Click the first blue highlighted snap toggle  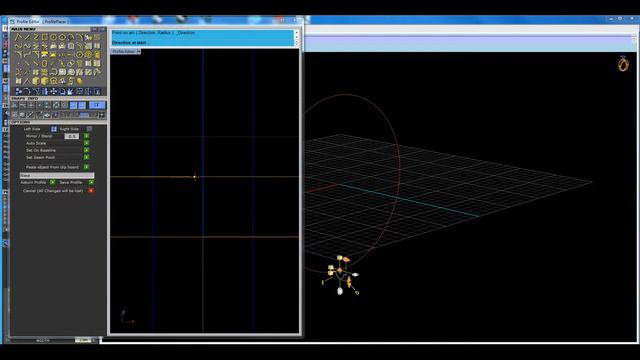[x=73, y=105]
